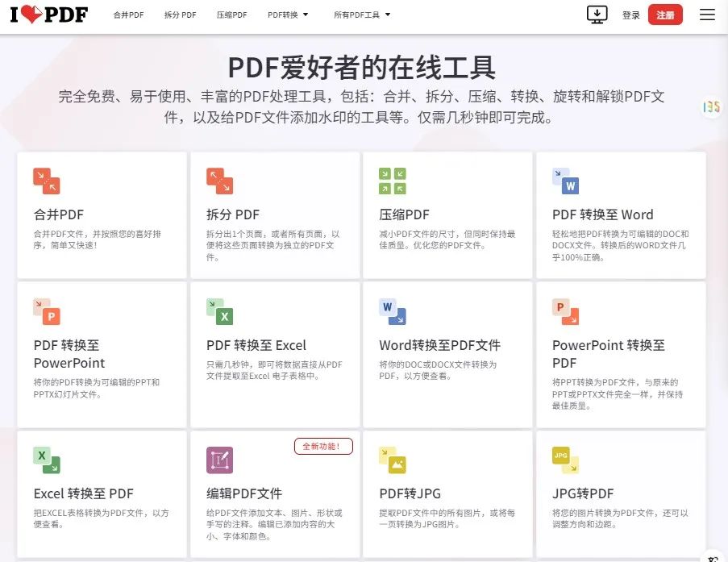Viewport: 728px width, 562px height.
Task: Click the Word to PDF icon
Action: [393, 312]
